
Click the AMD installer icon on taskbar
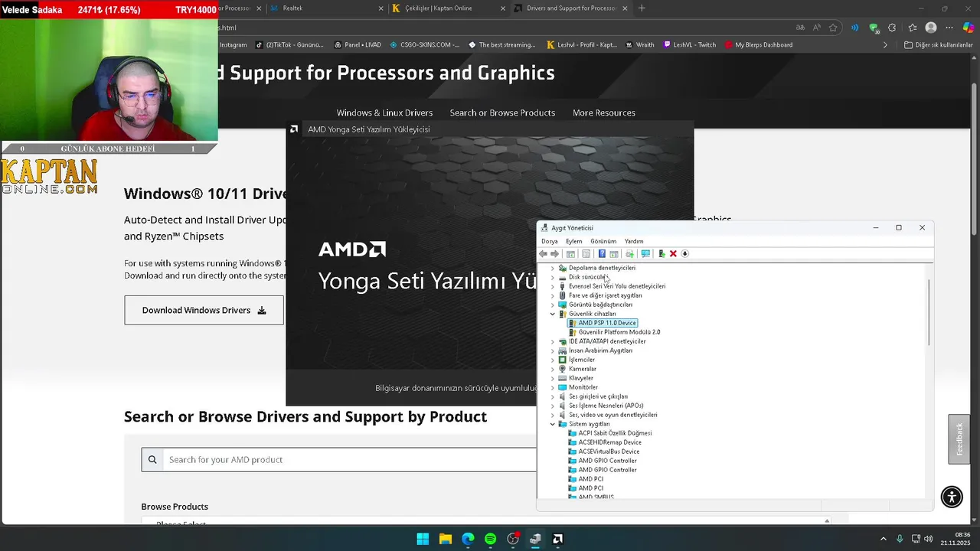tap(558, 539)
